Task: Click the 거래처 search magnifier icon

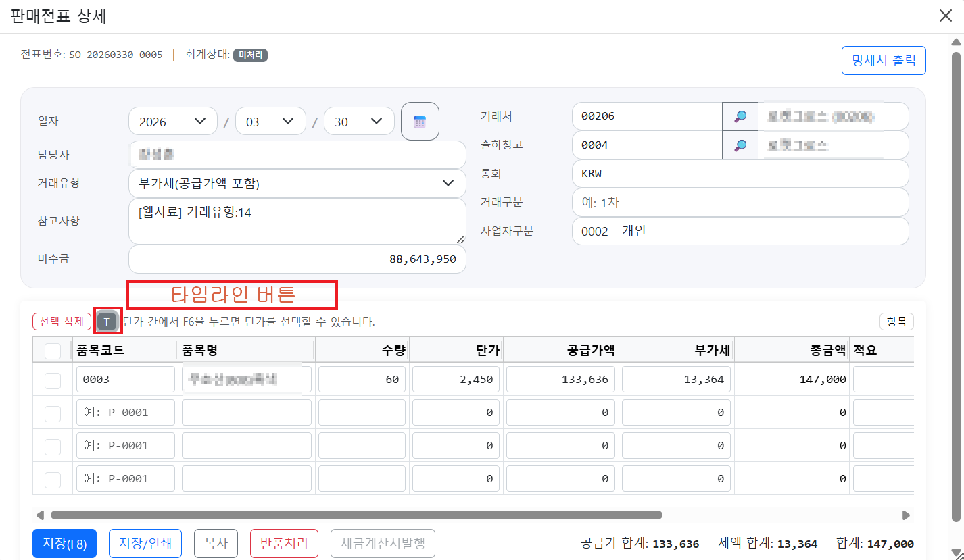Action: 740,116
